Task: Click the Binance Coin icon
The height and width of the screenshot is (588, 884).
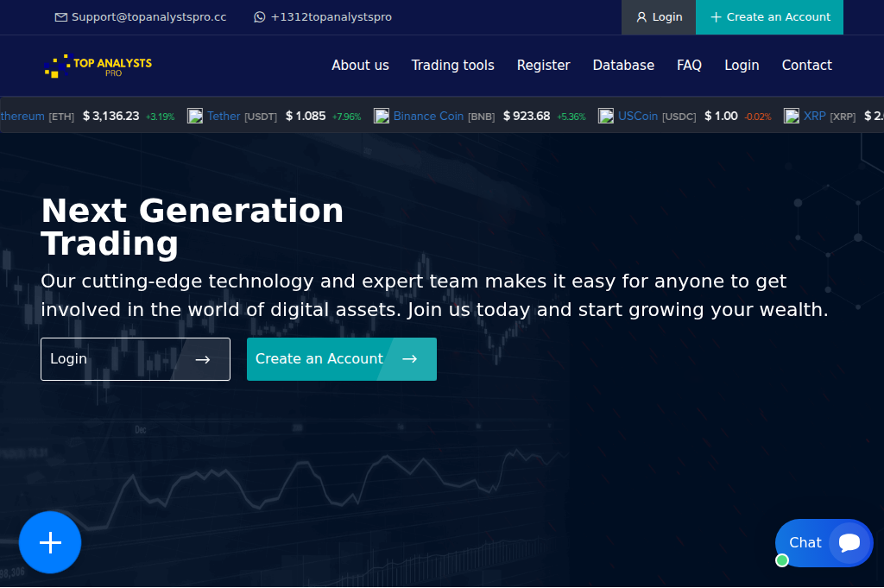Action: pyautogui.click(x=382, y=115)
